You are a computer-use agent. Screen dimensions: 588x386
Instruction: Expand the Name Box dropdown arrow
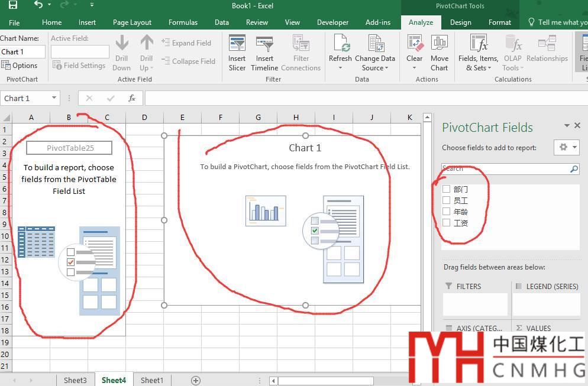(x=54, y=98)
